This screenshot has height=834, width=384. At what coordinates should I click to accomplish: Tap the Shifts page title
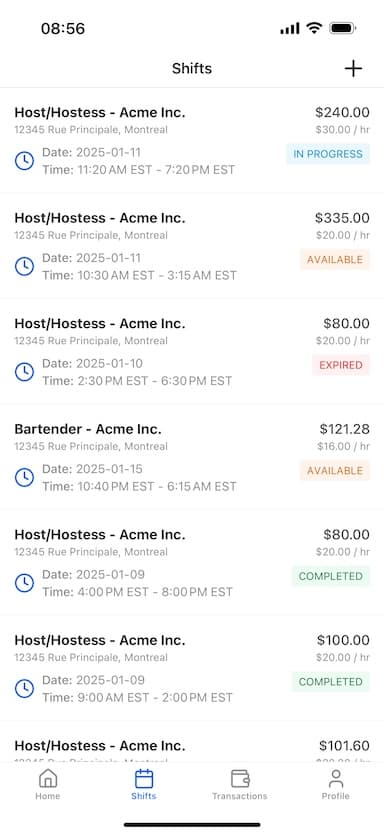192,69
